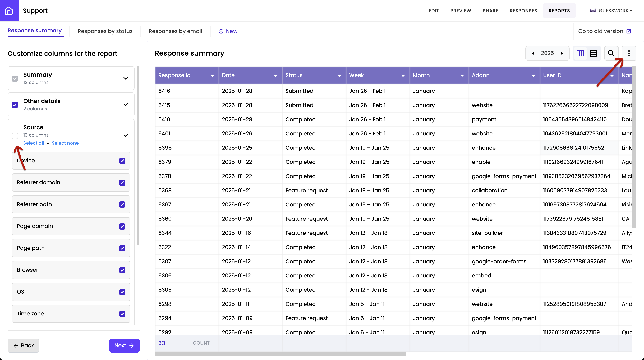The width and height of the screenshot is (644, 360).
Task: Click the external link icon for old version
Action: (629, 31)
